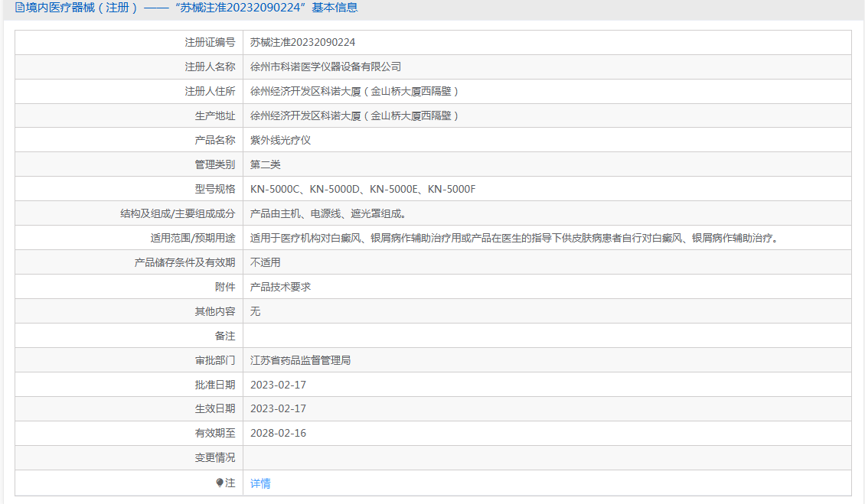This screenshot has width=865, height=504.
Task: Click the 生产地址 label
Action: tap(214, 115)
